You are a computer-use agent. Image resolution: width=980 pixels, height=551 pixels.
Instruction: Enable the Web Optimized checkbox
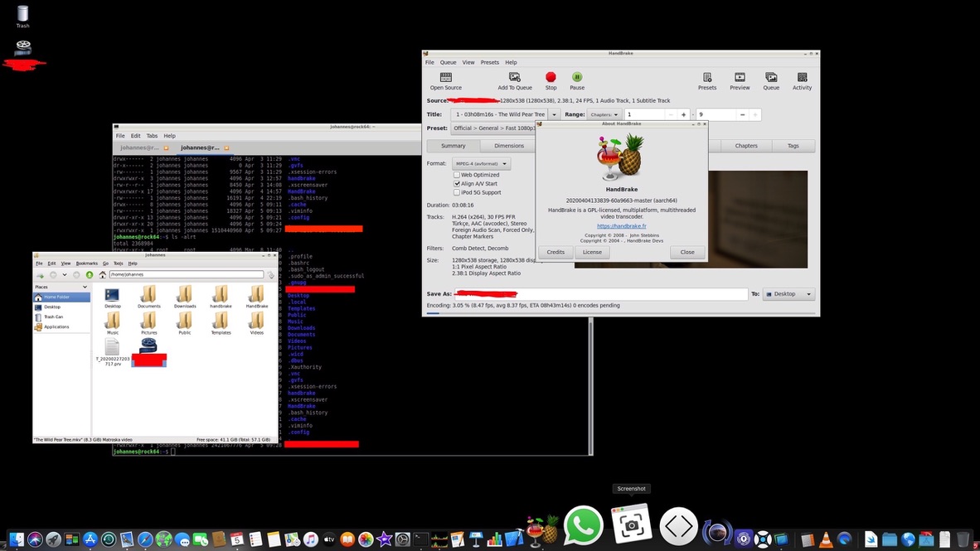pos(457,175)
